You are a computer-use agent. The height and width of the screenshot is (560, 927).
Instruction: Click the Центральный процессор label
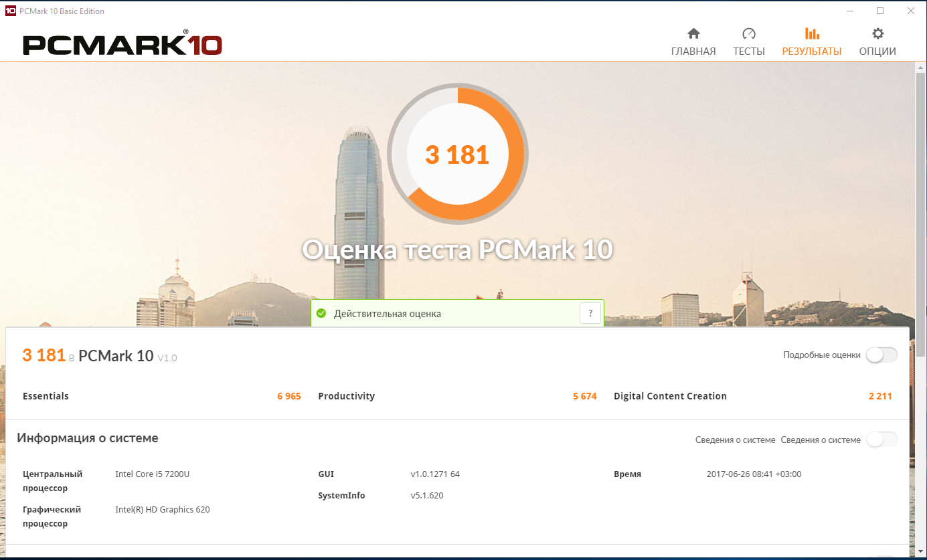pos(53,481)
